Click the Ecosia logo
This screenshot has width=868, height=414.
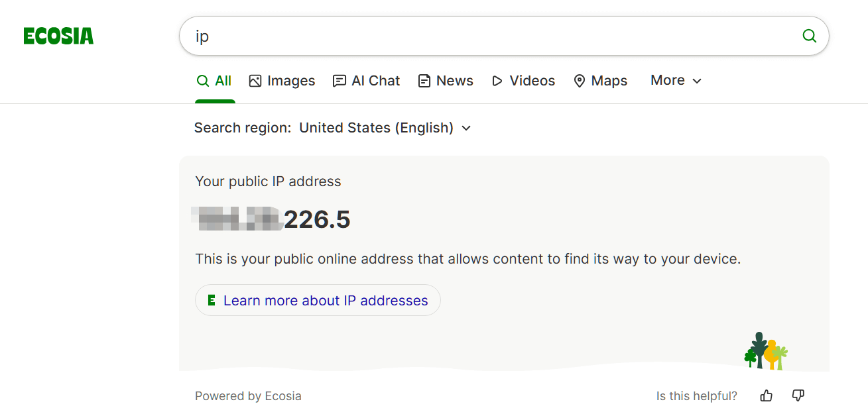point(58,36)
